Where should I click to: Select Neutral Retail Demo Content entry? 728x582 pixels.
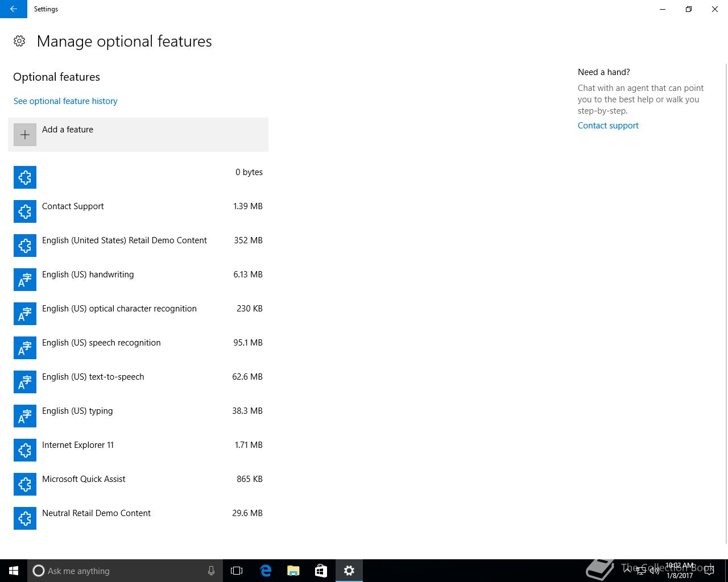[96, 513]
